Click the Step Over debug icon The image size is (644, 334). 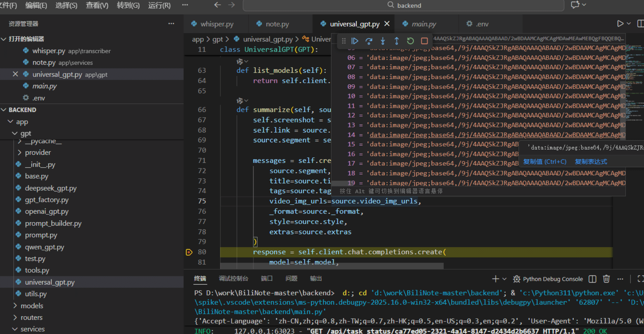[x=369, y=41]
